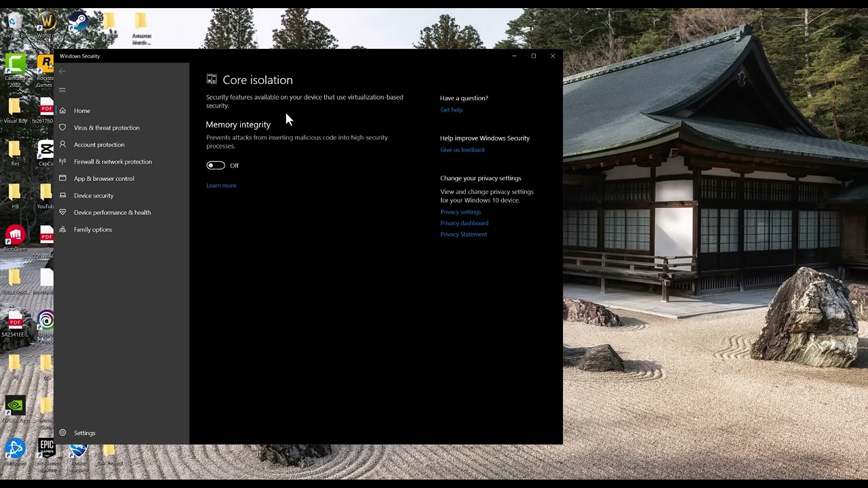Select the HB folder icon
868x488 pixels.
(15, 197)
